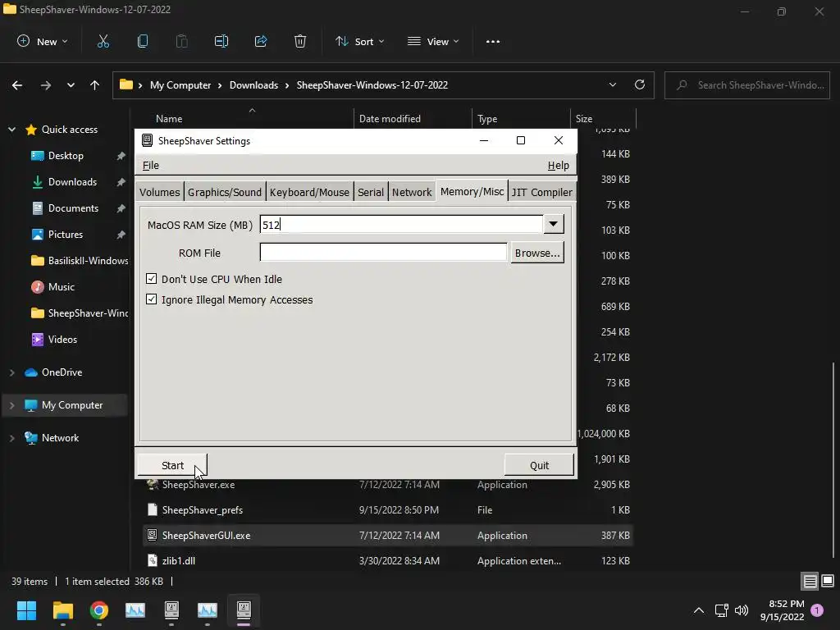Image resolution: width=840 pixels, height=630 pixels.
Task: Click the Rename icon in Explorer toolbar
Action: pyautogui.click(x=221, y=41)
